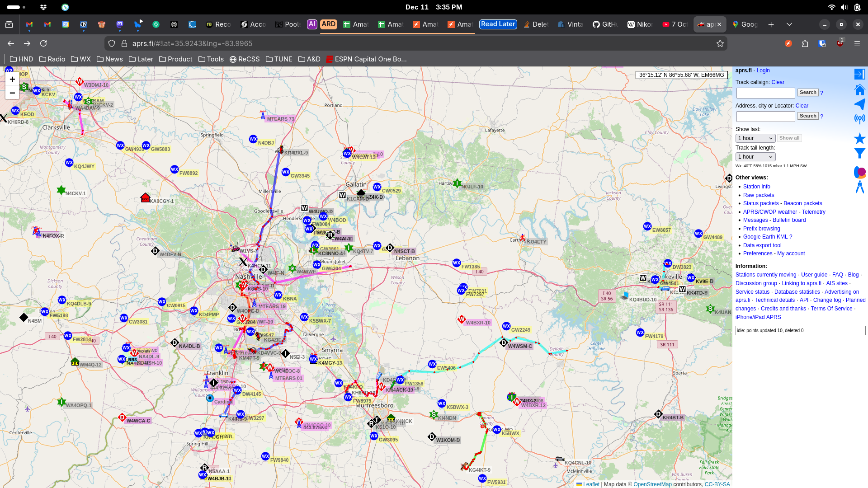Click the Track callsign input field
Image resolution: width=868 pixels, height=488 pixels.
(765, 93)
